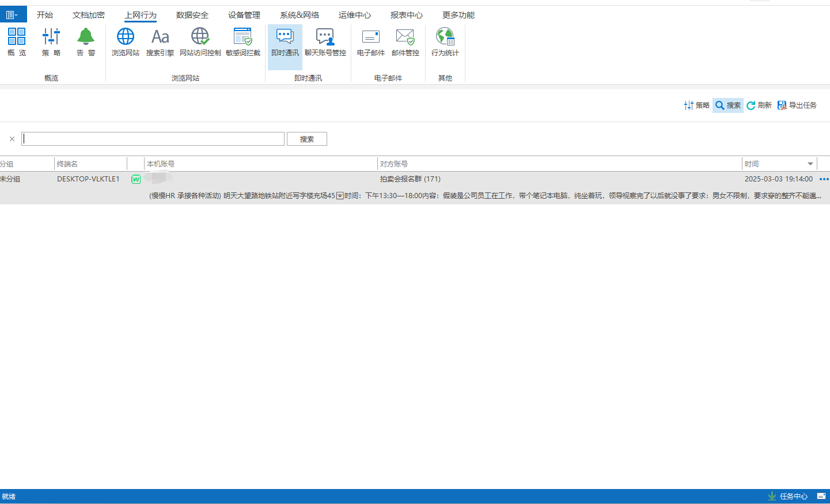This screenshot has height=504, width=830.
Task: Click 导出任务 in the toolbar
Action: click(797, 105)
